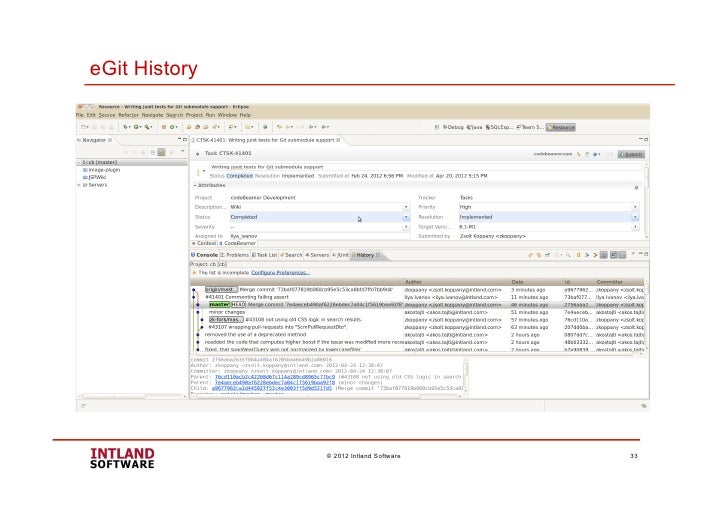728x514 pixels.
Task: Switch to the Team Synchronizing perspective
Action: (x=530, y=127)
